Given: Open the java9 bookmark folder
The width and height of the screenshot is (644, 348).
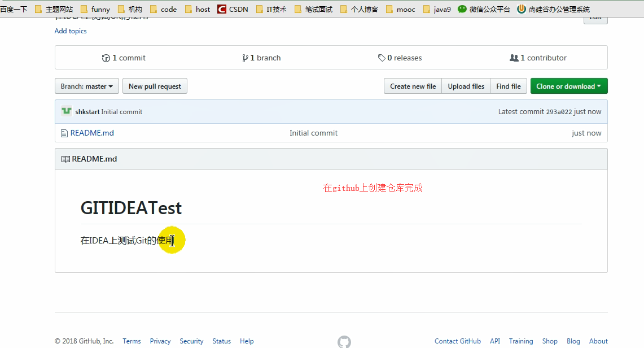Looking at the screenshot, I should (x=437, y=9).
